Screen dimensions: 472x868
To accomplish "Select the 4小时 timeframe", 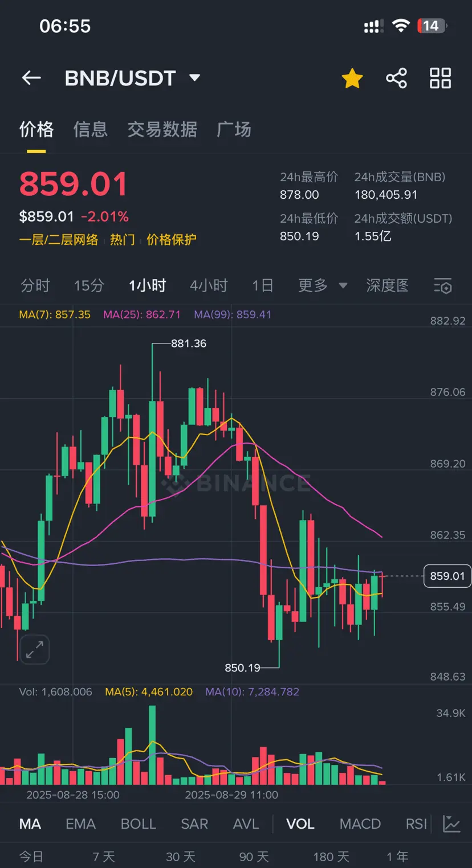I will pos(209,285).
